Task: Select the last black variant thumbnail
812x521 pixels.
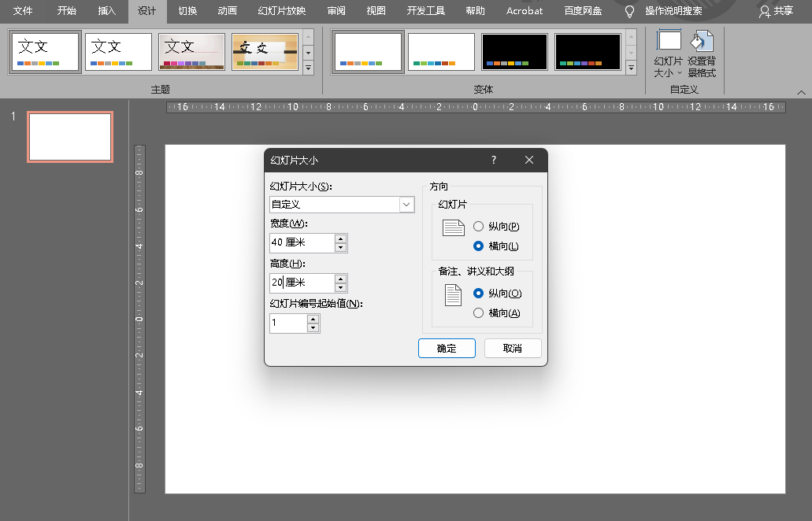Action: click(x=588, y=52)
